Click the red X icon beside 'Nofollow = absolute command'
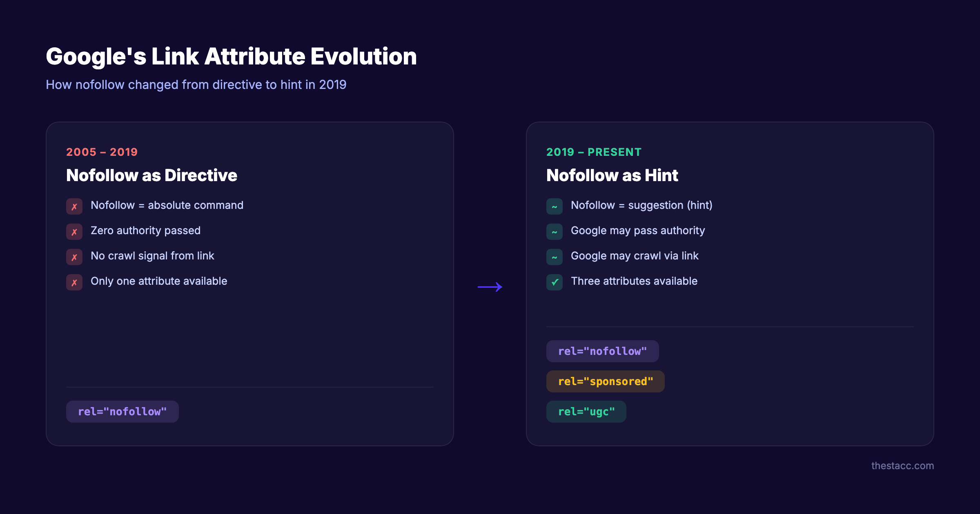Viewport: 980px width, 514px height. click(x=74, y=206)
